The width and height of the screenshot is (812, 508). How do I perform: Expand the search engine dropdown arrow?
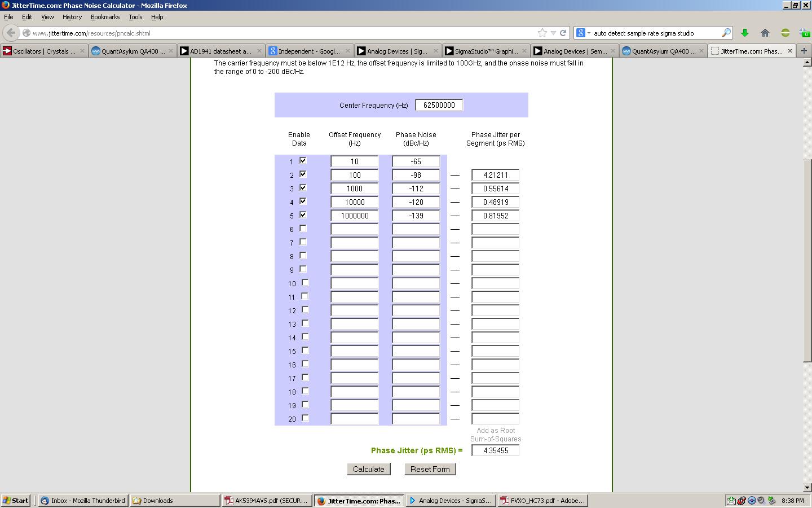coord(589,33)
